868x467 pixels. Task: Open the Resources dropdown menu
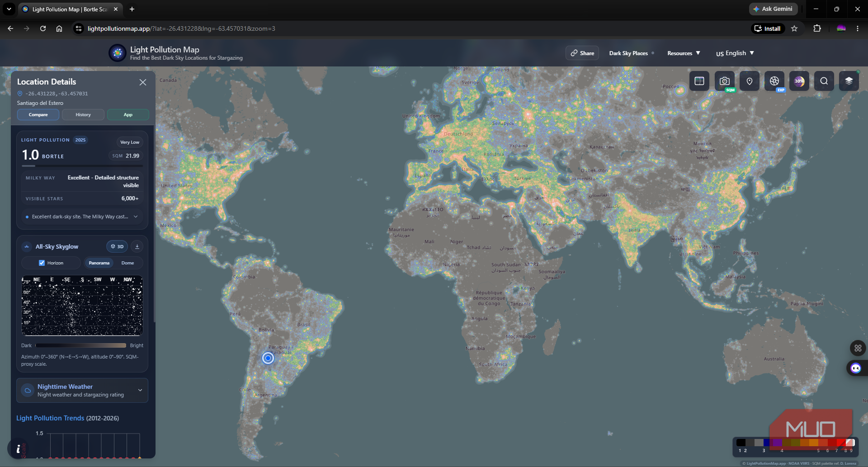click(x=684, y=53)
